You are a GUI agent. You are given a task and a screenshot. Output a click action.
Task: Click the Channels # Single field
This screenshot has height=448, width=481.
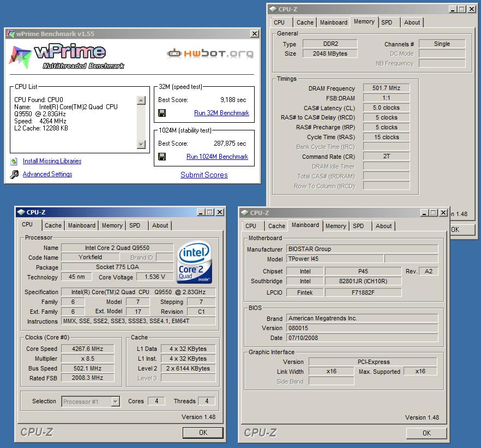click(442, 44)
